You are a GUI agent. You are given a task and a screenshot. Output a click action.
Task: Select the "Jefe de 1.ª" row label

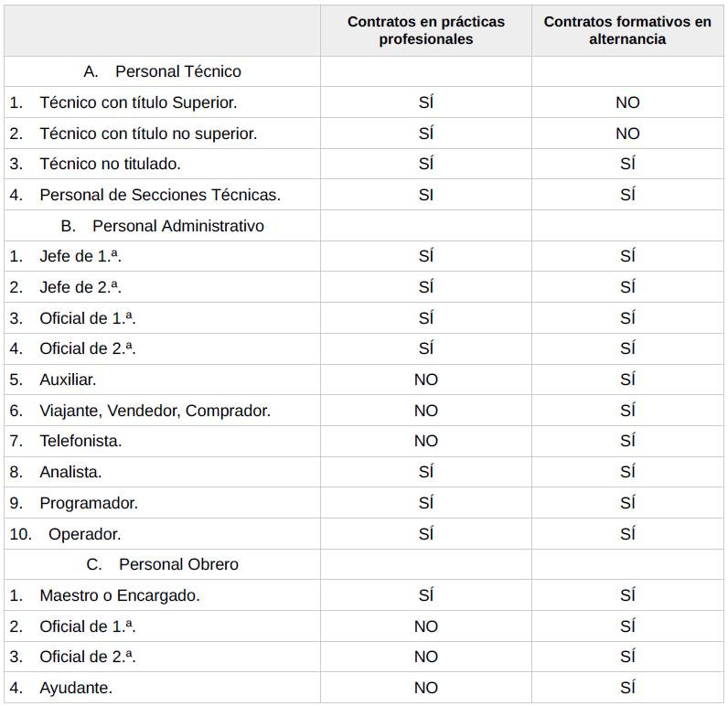coord(80,256)
